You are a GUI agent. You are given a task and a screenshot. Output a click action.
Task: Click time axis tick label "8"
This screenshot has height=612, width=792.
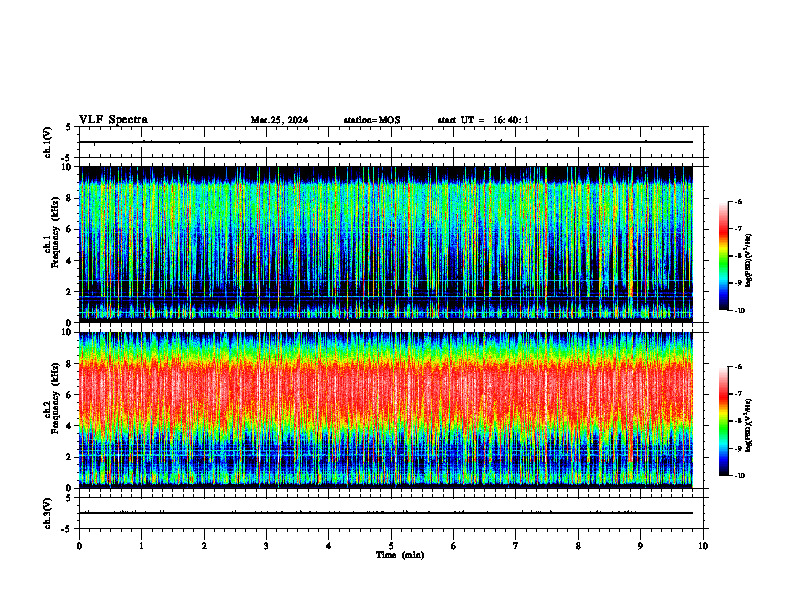pyautogui.click(x=578, y=546)
